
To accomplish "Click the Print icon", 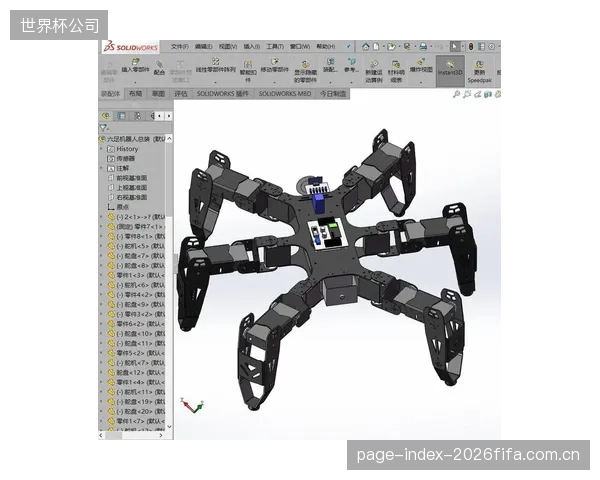I will (x=423, y=47).
